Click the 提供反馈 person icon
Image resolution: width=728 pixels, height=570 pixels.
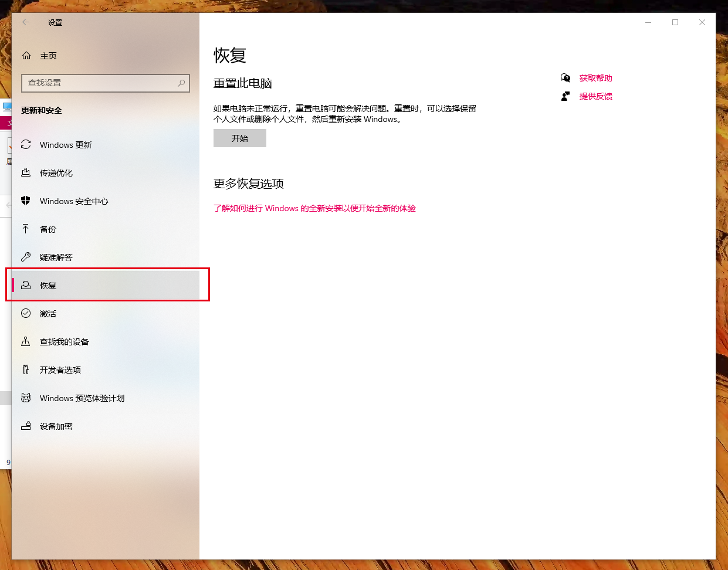[566, 96]
